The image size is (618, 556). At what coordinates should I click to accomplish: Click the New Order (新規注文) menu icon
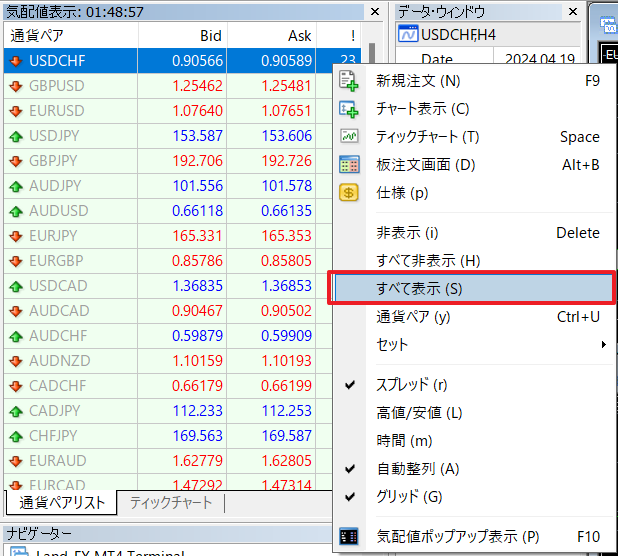[349, 81]
